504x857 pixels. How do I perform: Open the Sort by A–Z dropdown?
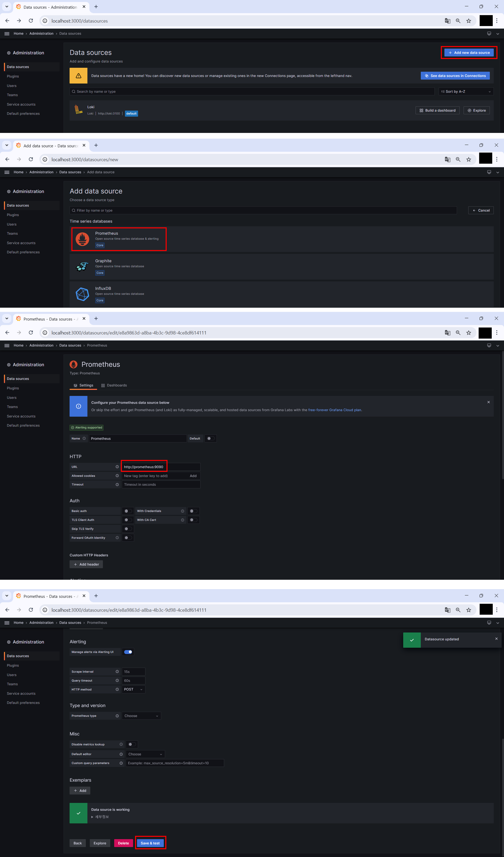[x=466, y=91]
